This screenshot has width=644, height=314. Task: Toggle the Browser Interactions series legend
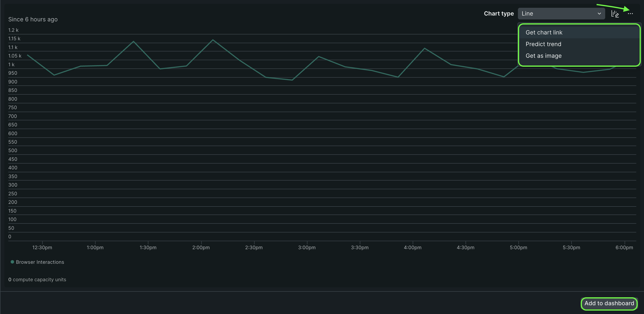(x=40, y=262)
